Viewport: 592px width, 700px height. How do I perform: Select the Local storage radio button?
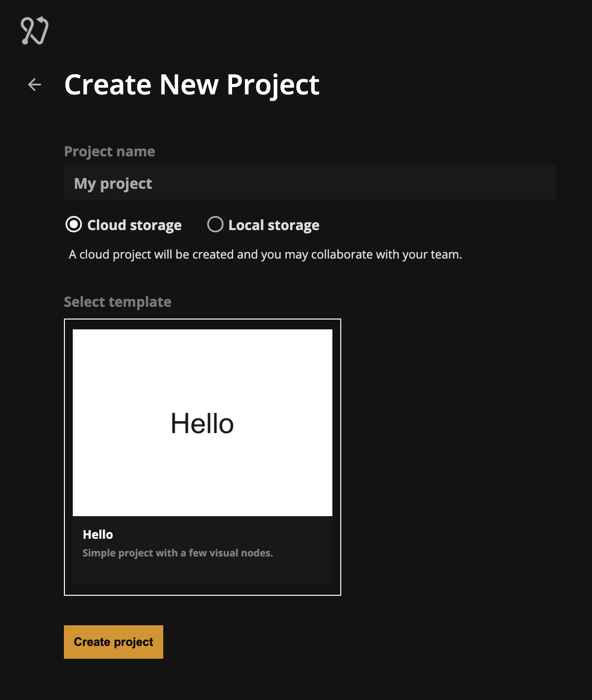click(215, 225)
